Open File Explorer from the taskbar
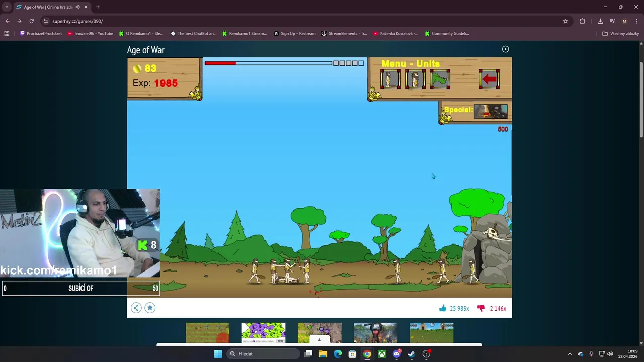644x362 pixels. pos(323,354)
